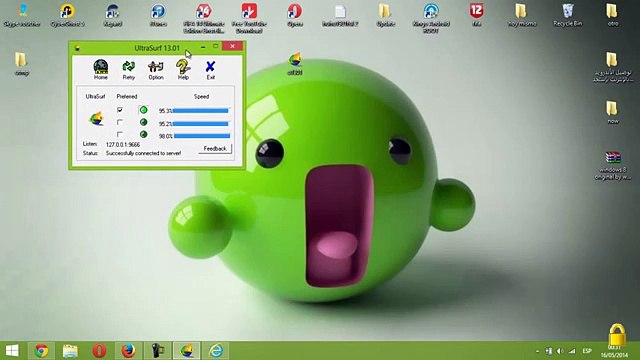Select the green indicator for the 95.2% server
This screenshot has width=640, height=360.
pos(143,122)
